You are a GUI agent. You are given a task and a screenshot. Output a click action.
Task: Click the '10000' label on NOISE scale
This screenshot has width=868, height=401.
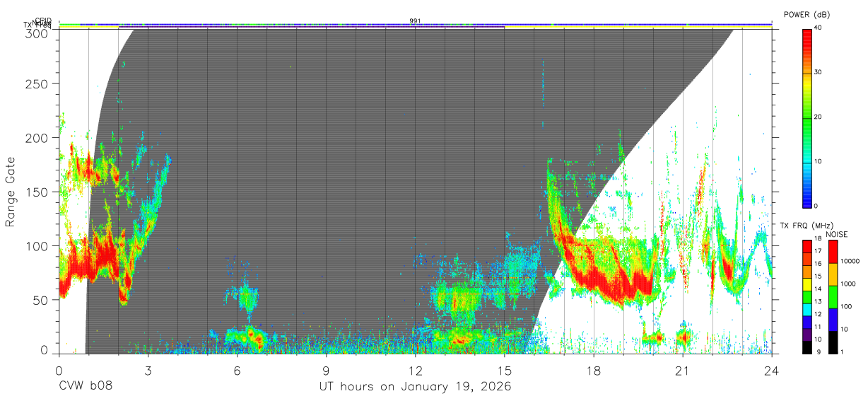(x=850, y=262)
